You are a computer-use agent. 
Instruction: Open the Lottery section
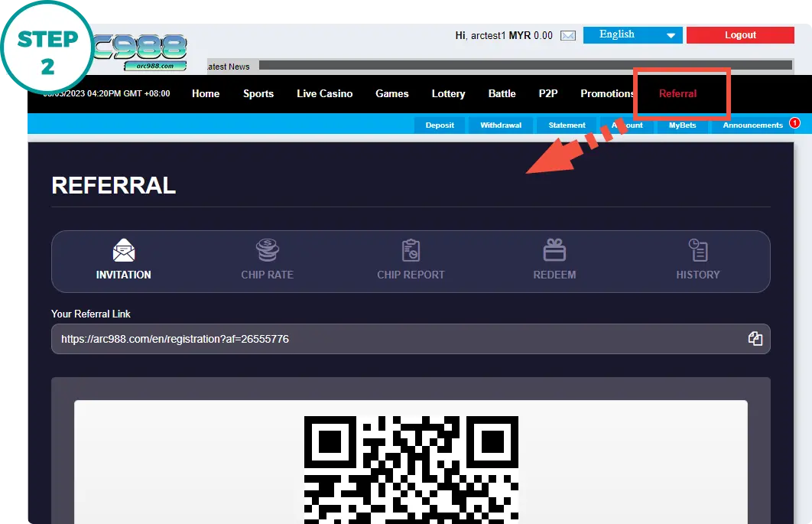pyautogui.click(x=448, y=93)
